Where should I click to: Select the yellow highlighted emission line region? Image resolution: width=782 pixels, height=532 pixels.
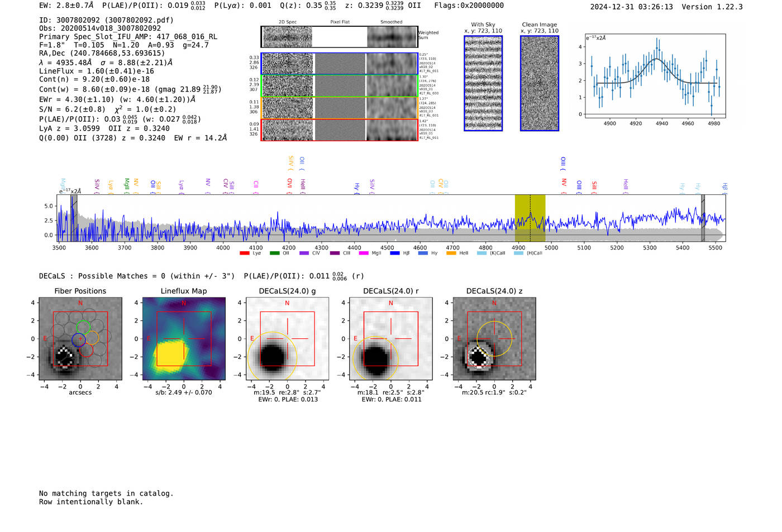(530, 218)
